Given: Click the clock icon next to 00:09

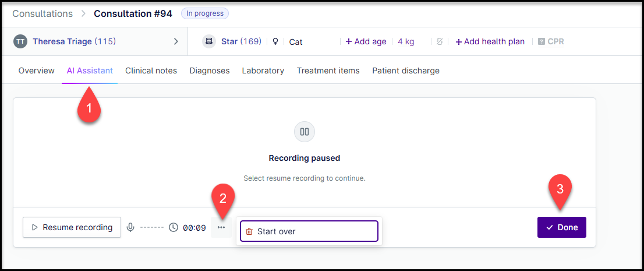Looking at the screenshot, I should 174,227.
